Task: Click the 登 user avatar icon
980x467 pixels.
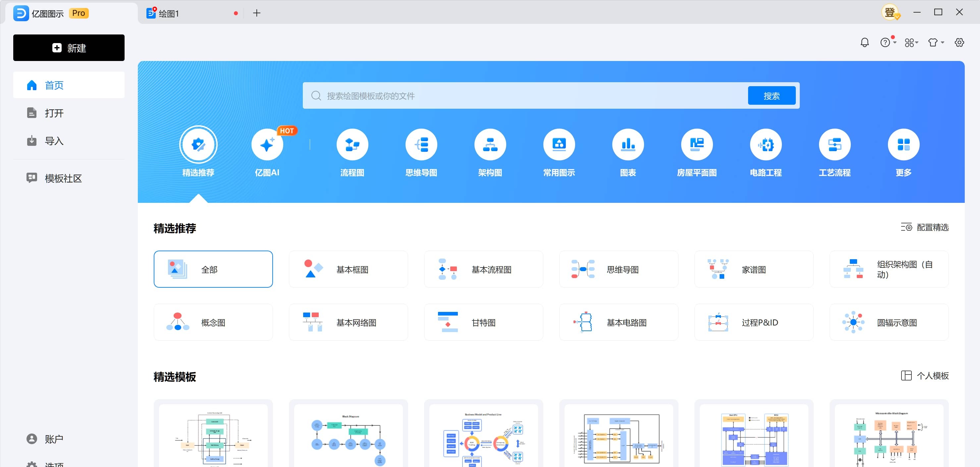Action: point(891,13)
